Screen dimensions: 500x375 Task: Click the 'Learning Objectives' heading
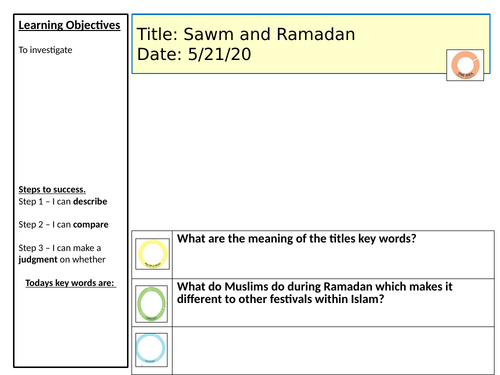tap(69, 25)
